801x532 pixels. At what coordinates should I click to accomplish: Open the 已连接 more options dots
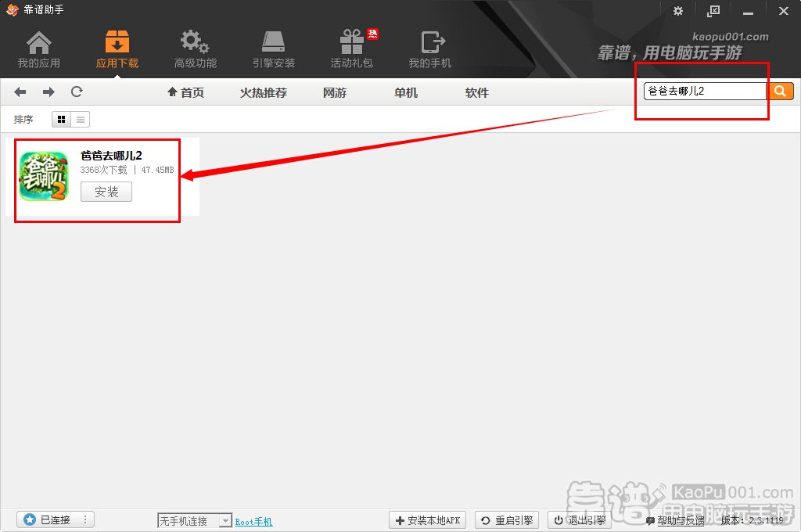85,519
